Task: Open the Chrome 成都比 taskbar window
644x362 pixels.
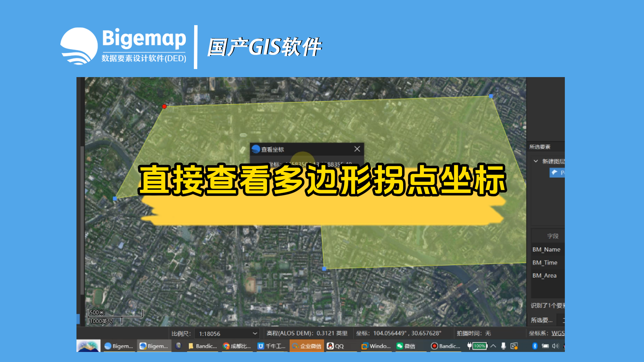Action: [237, 346]
